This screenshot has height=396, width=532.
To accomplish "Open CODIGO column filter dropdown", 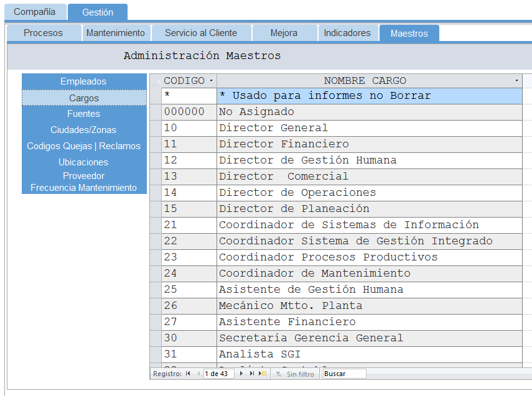I will (211, 81).
